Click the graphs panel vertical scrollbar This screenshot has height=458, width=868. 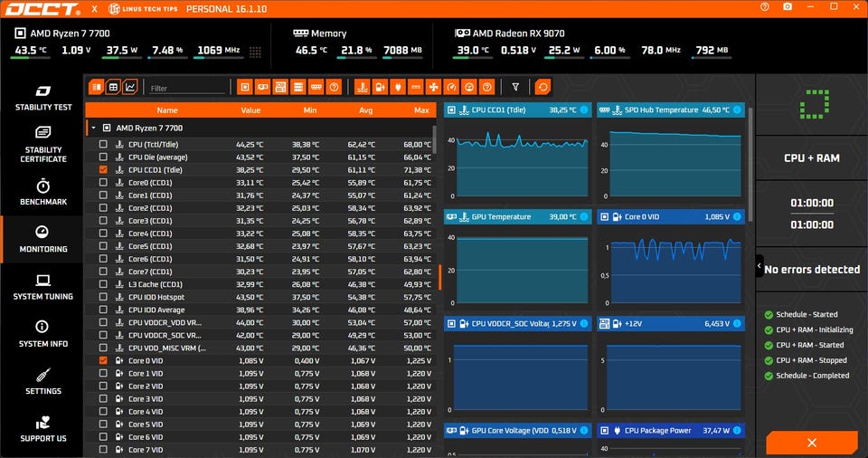tap(750, 166)
